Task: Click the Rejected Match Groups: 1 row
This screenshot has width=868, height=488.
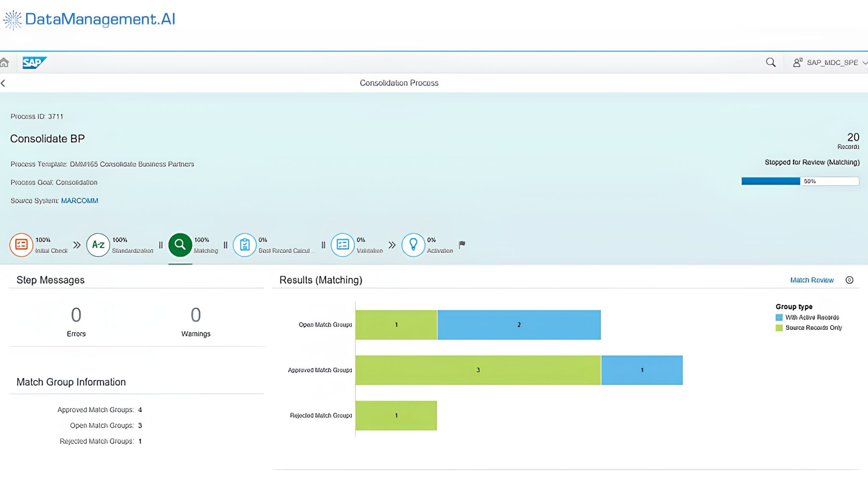Action: point(100,441)
